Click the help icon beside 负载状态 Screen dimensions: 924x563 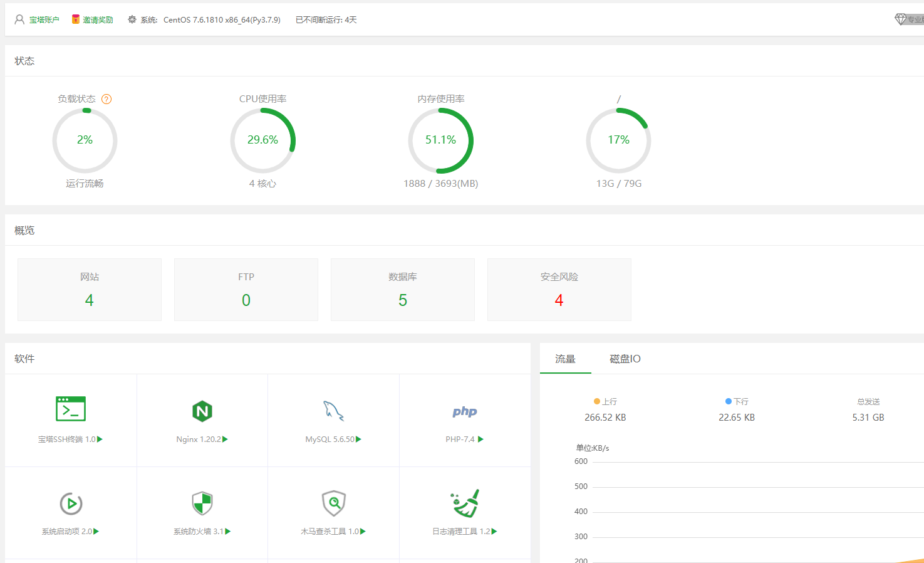coord(106,99)
